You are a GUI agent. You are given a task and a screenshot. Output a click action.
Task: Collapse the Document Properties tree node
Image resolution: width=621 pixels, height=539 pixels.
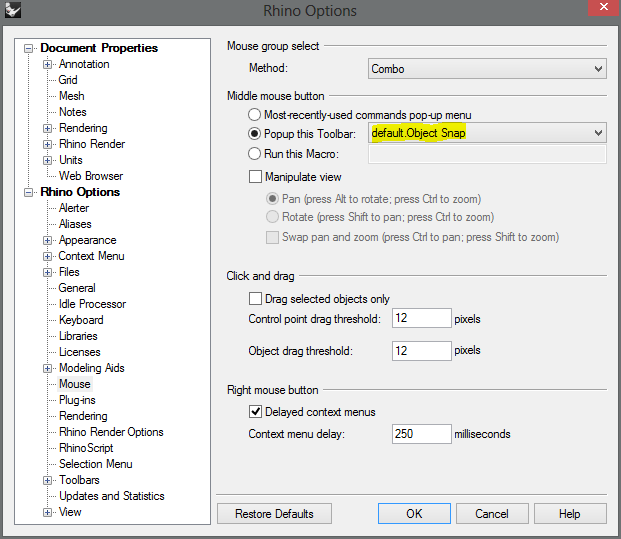coord(29,48)
